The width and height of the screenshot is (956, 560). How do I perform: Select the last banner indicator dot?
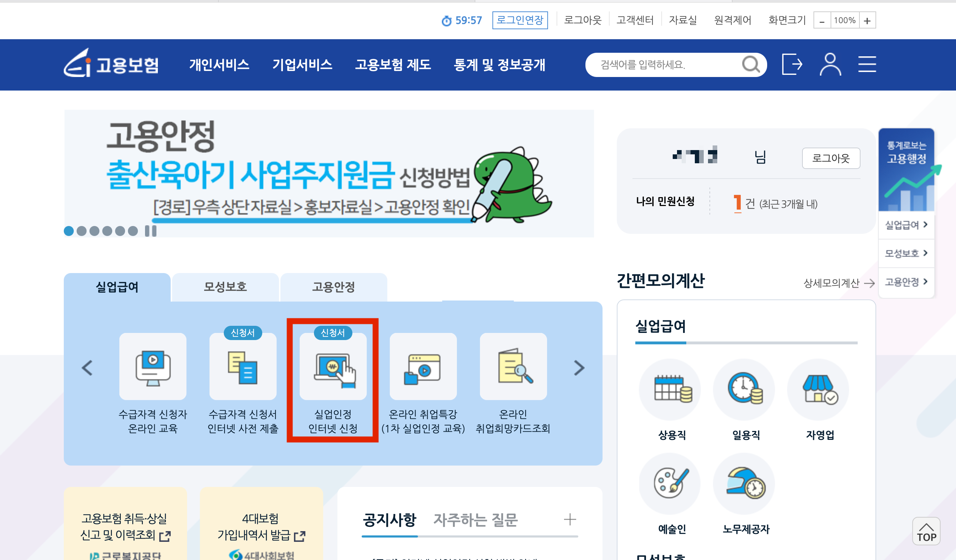tap(133, 231)
